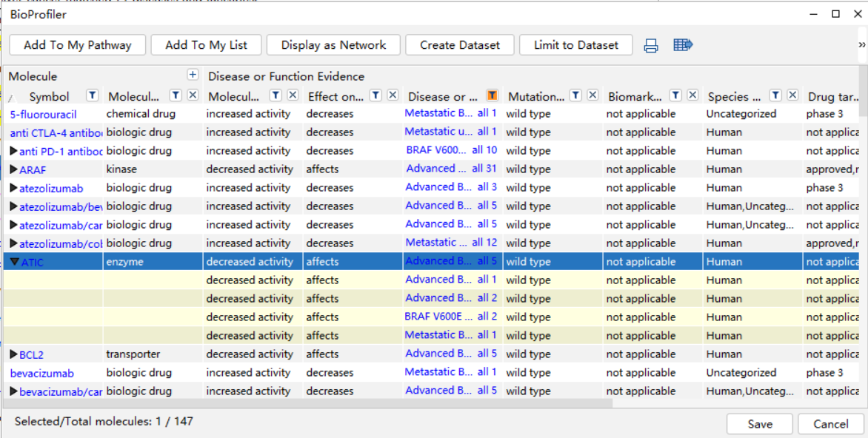
Task: Expand the ARAF row
Action: [13, 169]
